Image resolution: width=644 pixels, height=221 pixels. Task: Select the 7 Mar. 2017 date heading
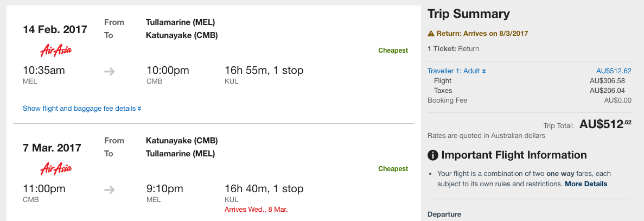point(52,148)
